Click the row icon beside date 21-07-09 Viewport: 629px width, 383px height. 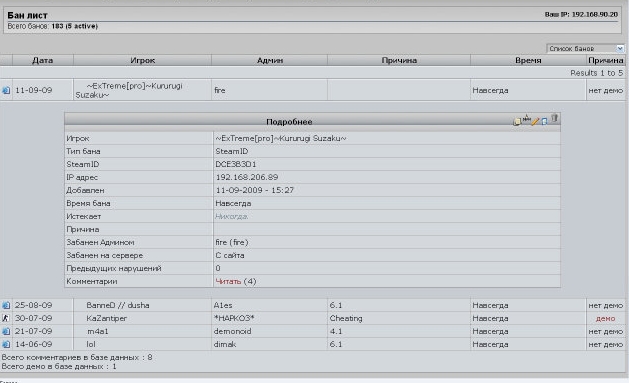tap(6, 331)
